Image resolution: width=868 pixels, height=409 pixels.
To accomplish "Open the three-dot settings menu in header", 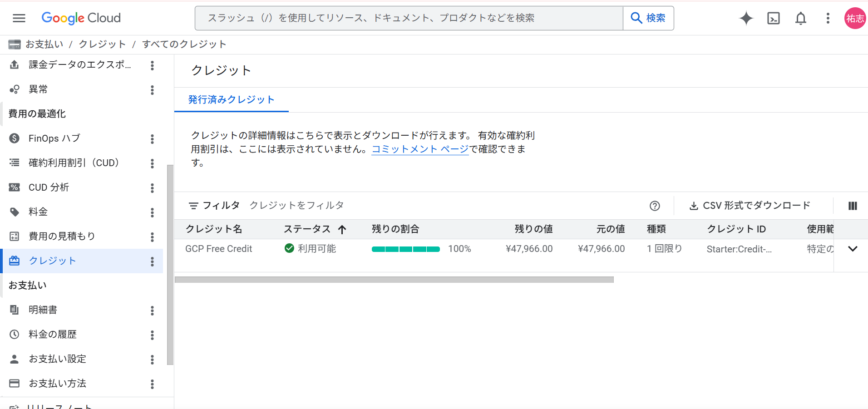I will point(828,18).
